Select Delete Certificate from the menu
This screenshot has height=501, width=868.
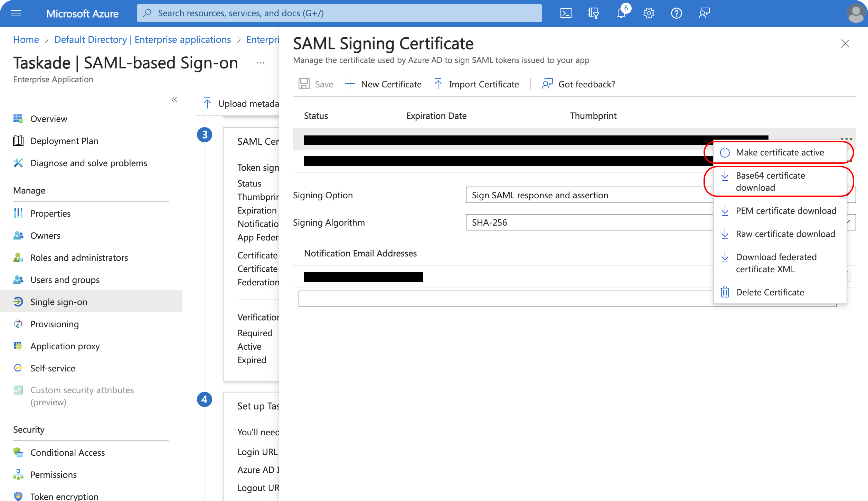[770, 292]
